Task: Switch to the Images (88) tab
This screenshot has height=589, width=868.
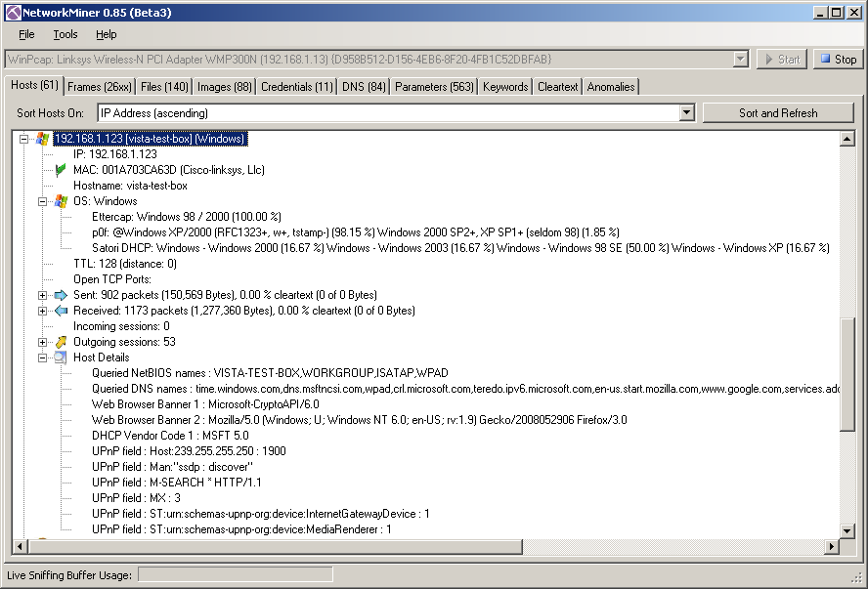Action: [224, 87]
